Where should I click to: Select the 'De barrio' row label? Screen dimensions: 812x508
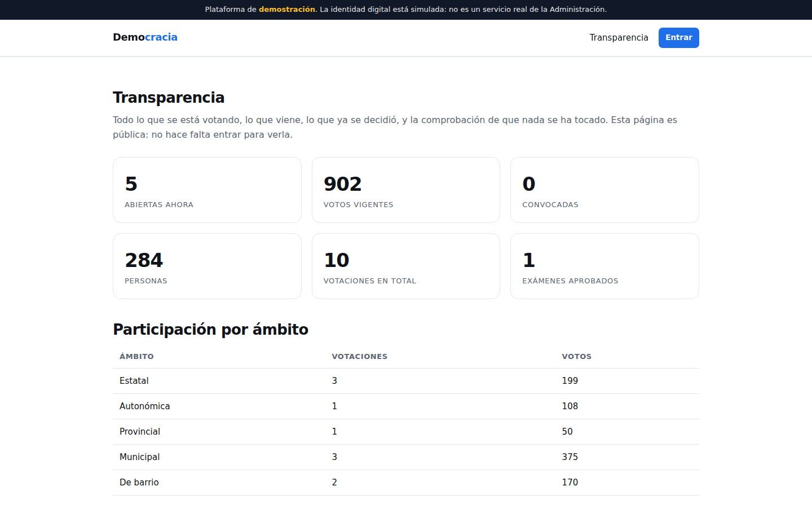click(x=139, y=483)
